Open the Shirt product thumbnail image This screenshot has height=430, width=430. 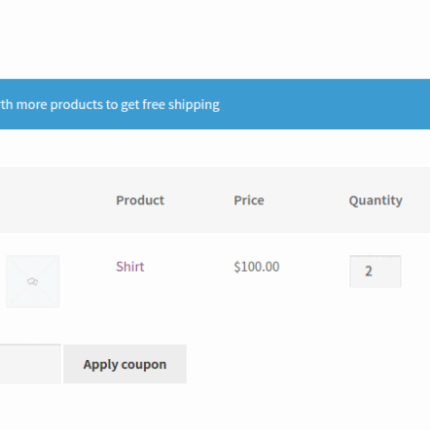[x=33, y=281]
